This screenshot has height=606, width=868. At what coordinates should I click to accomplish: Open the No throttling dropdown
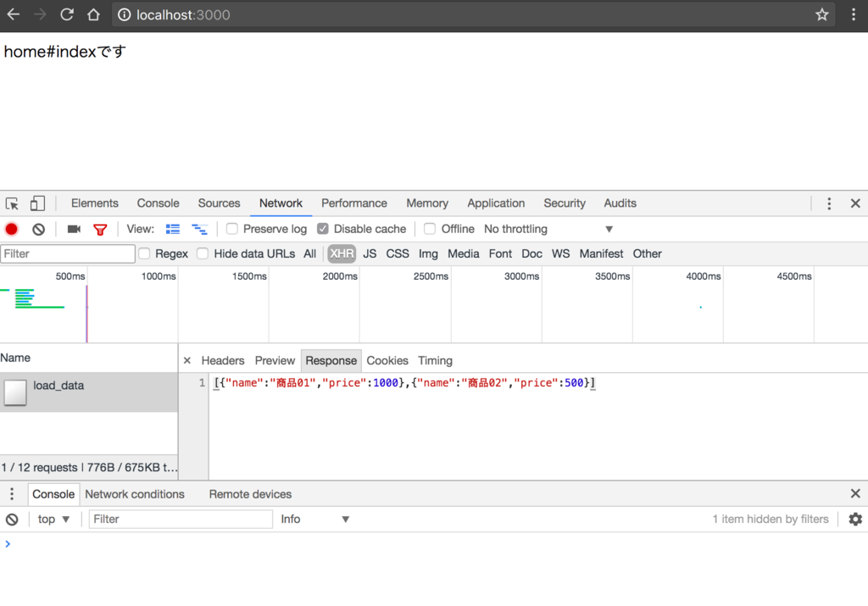(548, 229)
